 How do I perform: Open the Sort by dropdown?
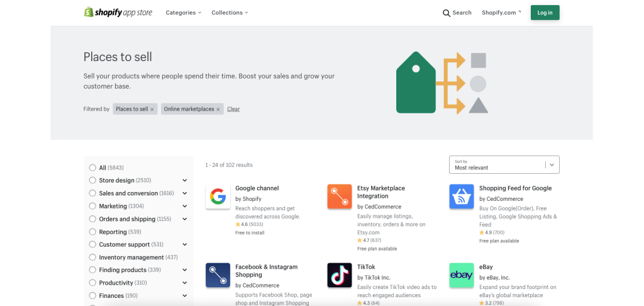click(x=504, y=165)
